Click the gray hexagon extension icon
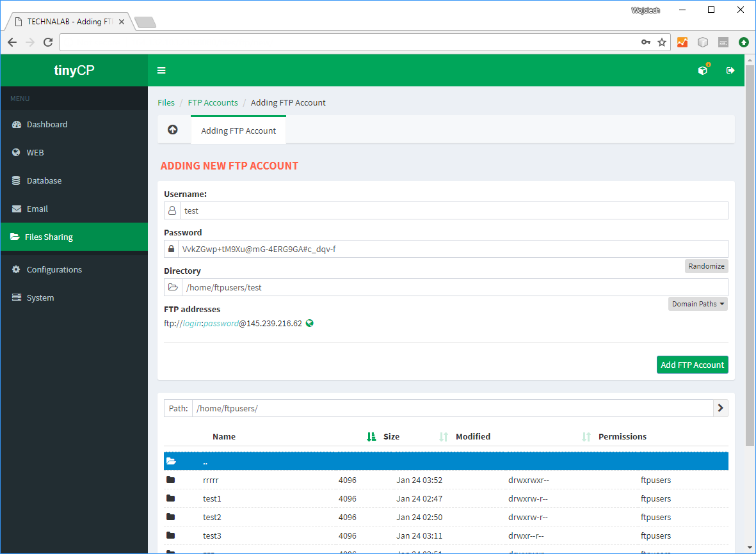This screenshot has width=756, height=554. click(703, 42)
